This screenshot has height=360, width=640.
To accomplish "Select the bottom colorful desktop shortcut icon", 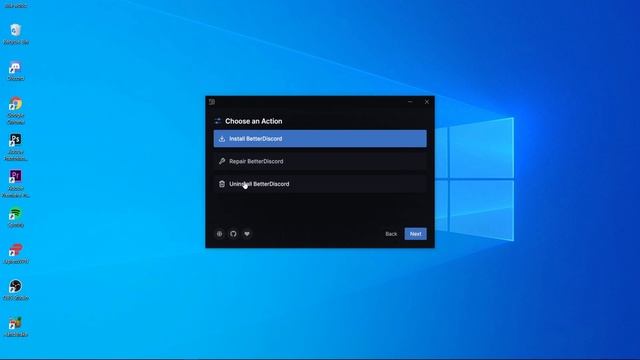I will [x=16, y=327].
